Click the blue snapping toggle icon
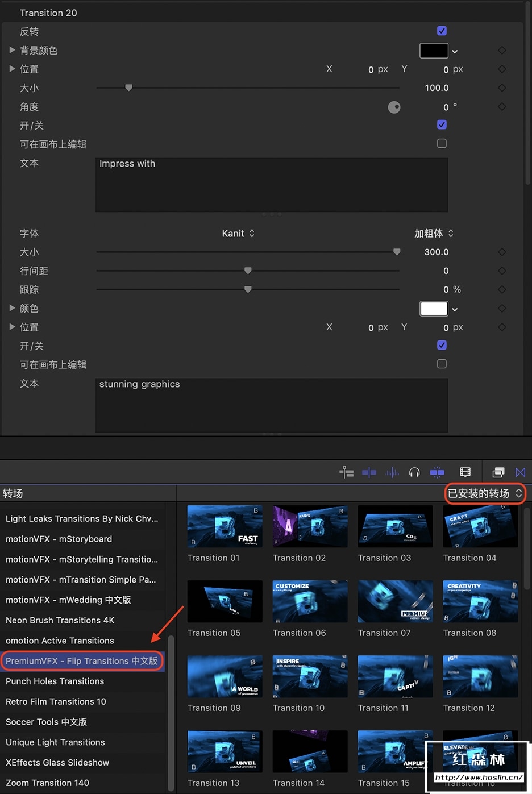The height and width of the screenshot is (794, 532). pos(437,472)
